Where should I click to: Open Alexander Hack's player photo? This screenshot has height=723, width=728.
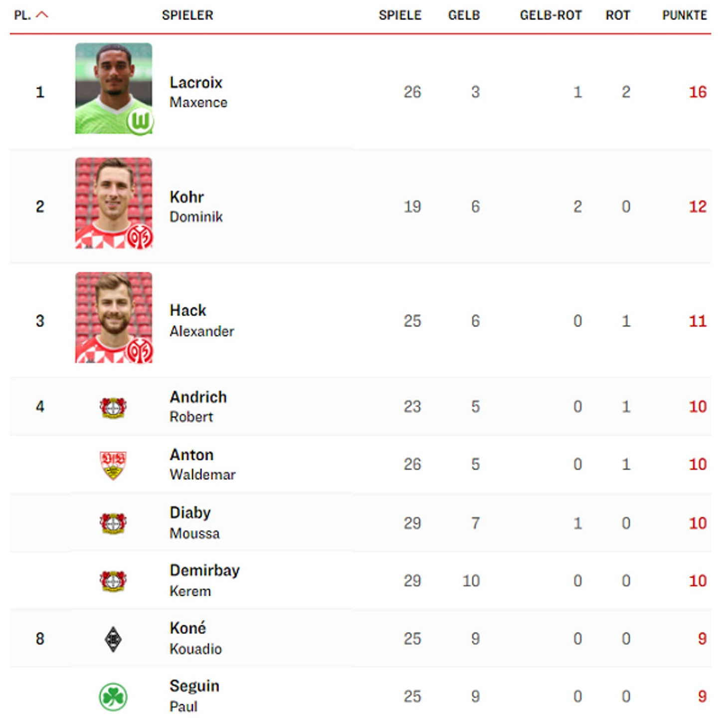114,318
